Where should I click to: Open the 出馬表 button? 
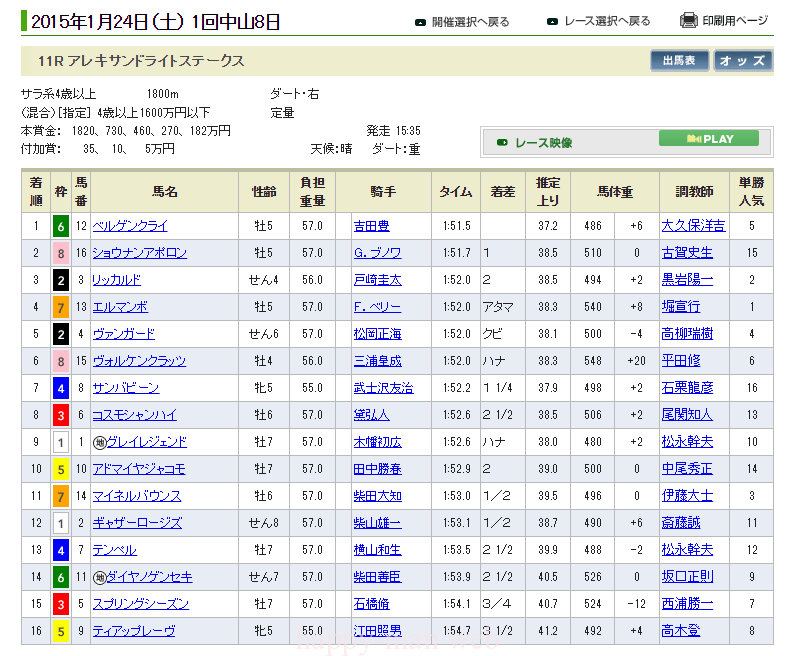tap(679, 61)
